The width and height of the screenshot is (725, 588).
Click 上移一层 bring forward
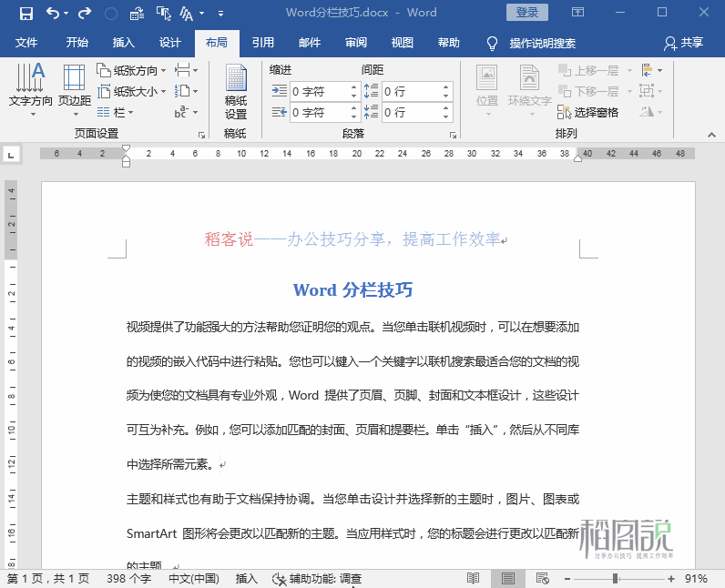click(x=589, y=71)
